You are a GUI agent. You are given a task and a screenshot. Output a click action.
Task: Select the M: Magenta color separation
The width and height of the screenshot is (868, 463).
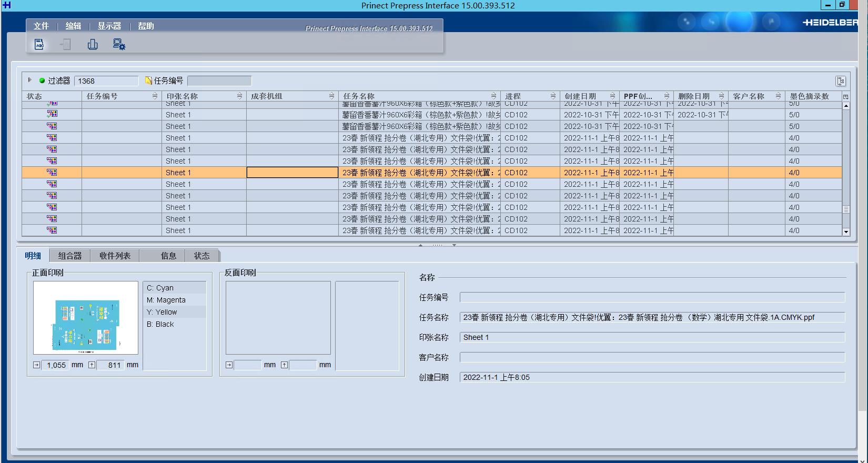point(175,300)
